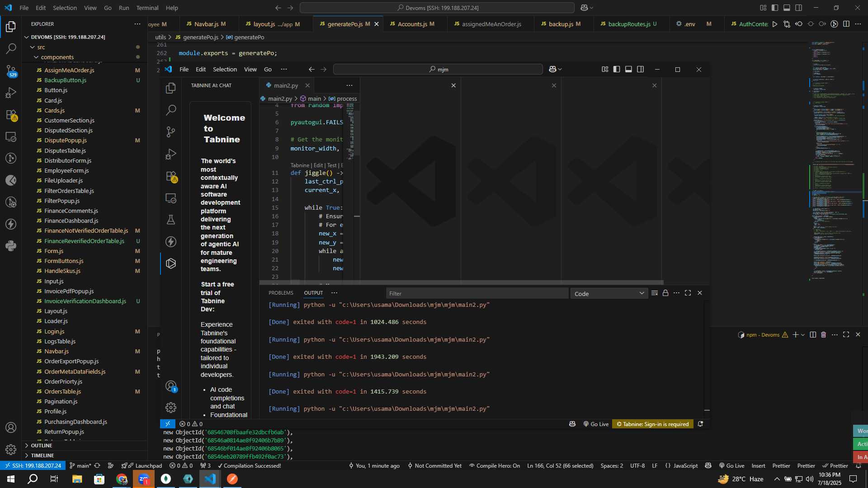Split the outer editor to the right
Screen dimensions: 868x488
pos(846,24)
